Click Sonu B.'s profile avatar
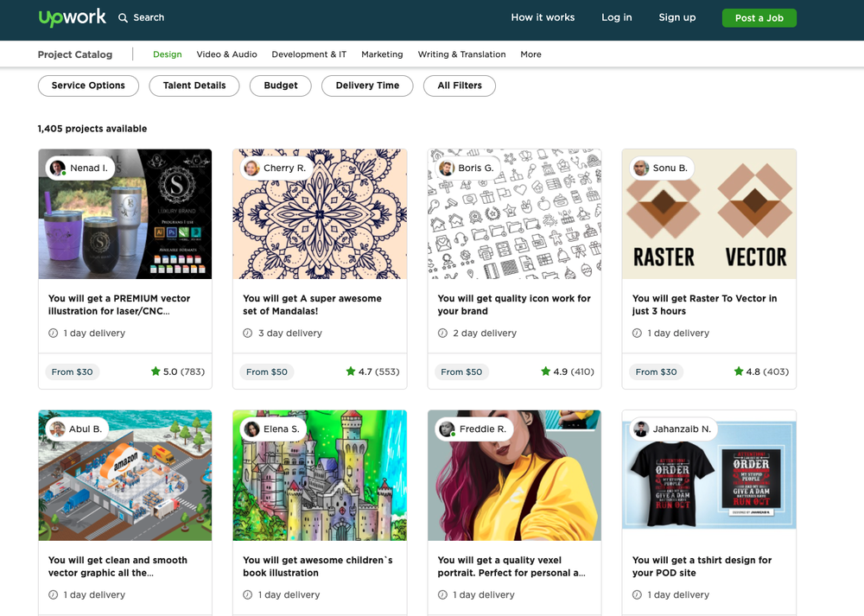 click(641, 168)
